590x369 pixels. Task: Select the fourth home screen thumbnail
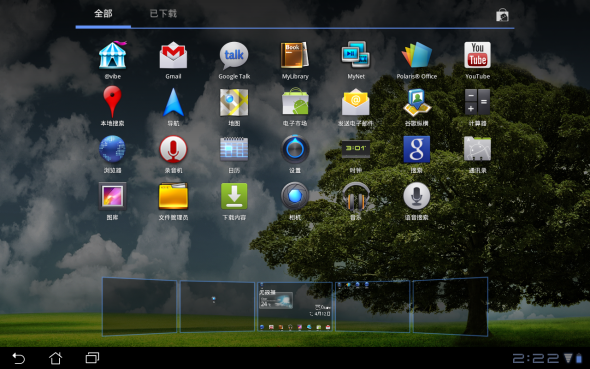pos(373,307)
